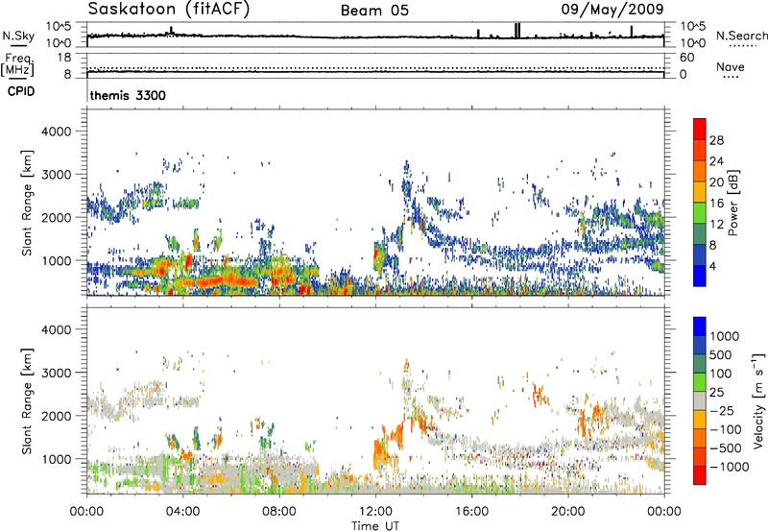
Task: Click the '28' label on Power colorbar
Action: [716, 140]
